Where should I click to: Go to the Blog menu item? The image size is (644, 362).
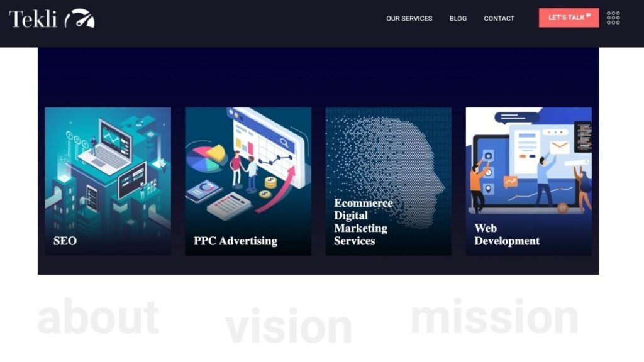[x=458, y=18]
